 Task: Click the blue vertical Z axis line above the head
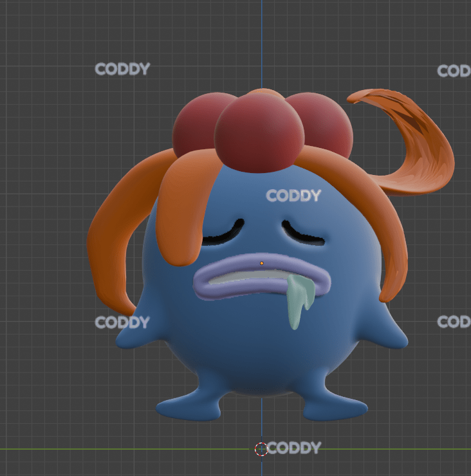(x=261, y=39)
